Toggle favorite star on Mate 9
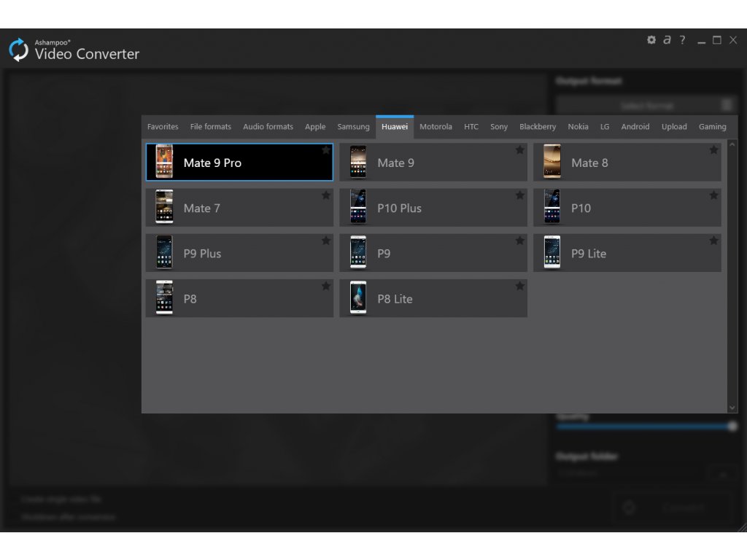The image size is (747, 560). 519,150
